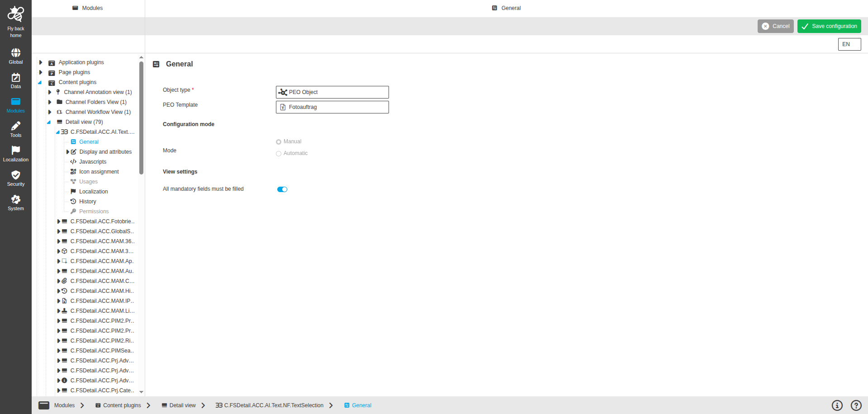Select C.FSDetail.ACC.MAM.Au. tree item

[103, 271]
